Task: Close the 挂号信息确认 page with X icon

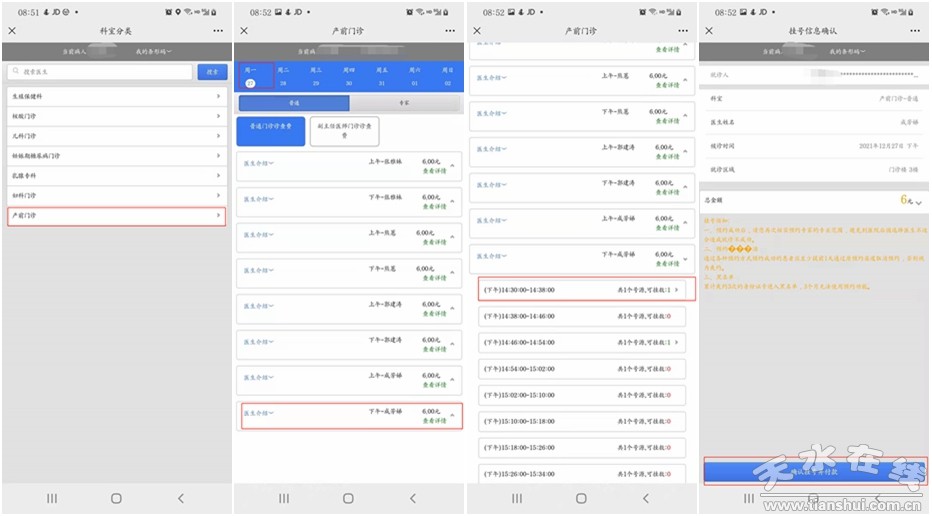Action: pyautogui.click(x=710, y=31)
